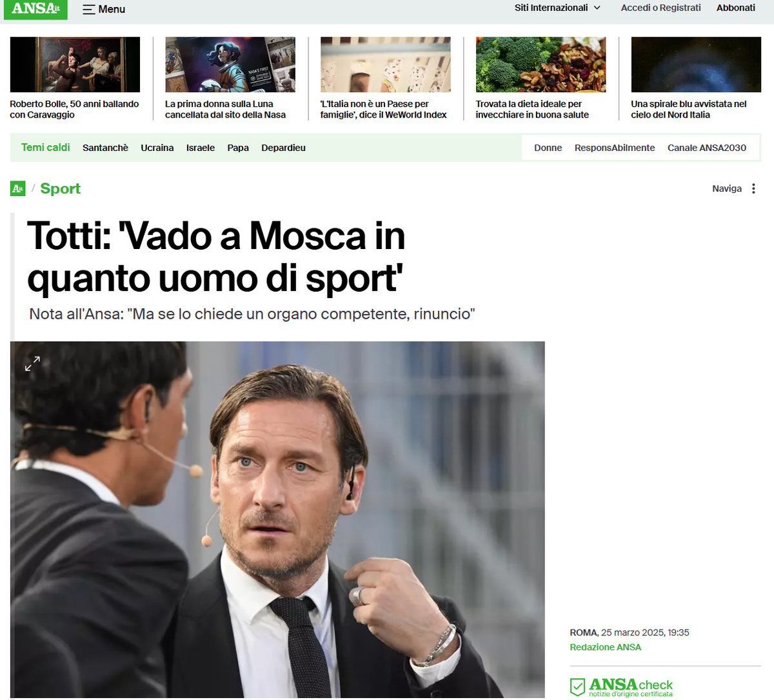Screen dimensions: 774x700
Task: Select the Santanchè hot topic
Action: [105, 148]
